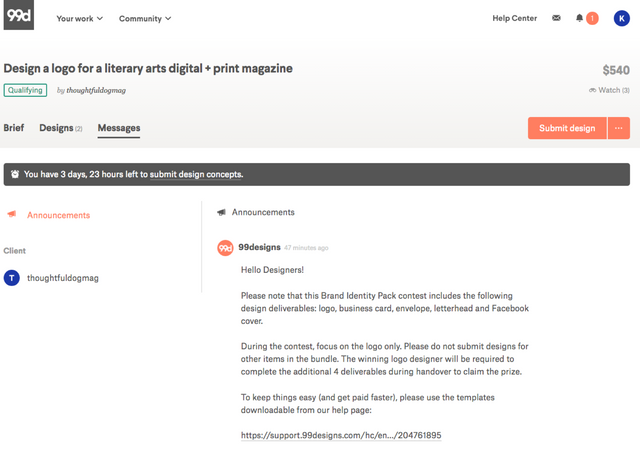
Task: Switch to the Brief tab
Action: click(x=14, y=128)
